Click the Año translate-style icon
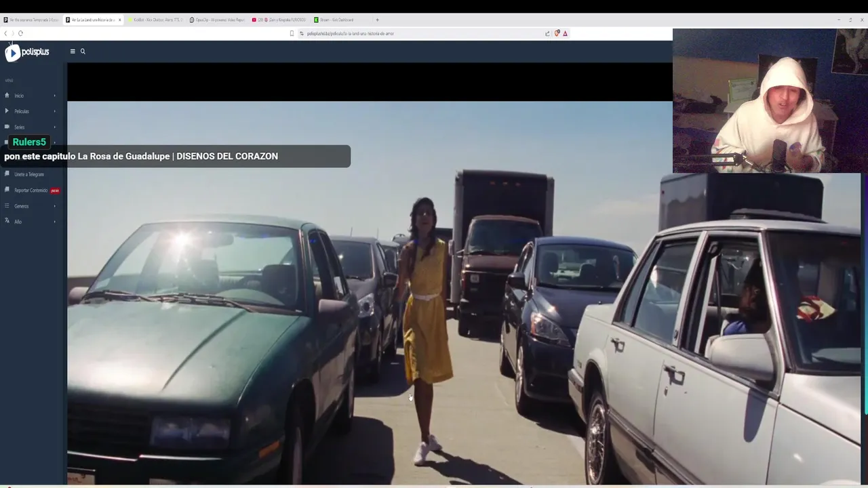The width and height of the screenshot is (868, 488). click(x=7, y=221)
